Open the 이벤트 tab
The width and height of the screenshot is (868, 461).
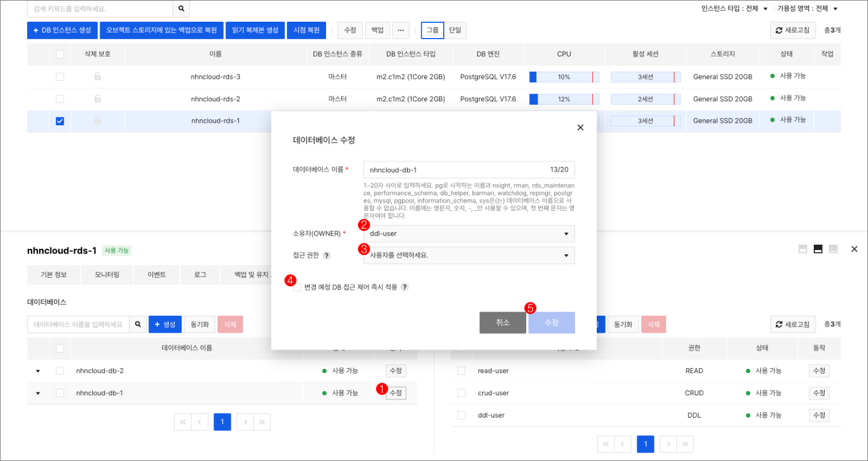pos(157,274)
